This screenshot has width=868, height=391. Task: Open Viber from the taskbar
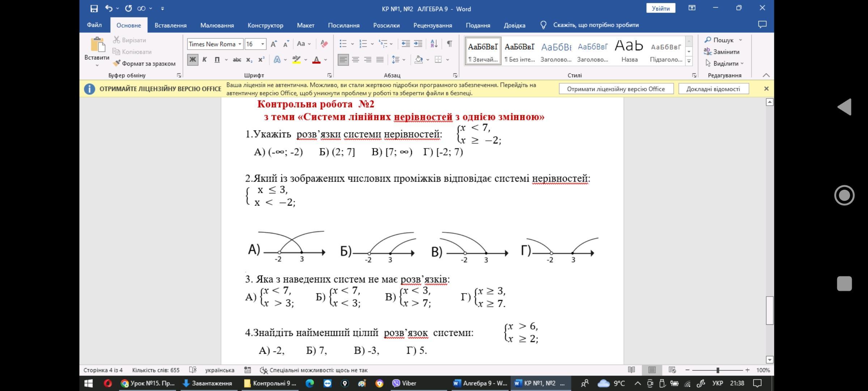coord(404,383)
